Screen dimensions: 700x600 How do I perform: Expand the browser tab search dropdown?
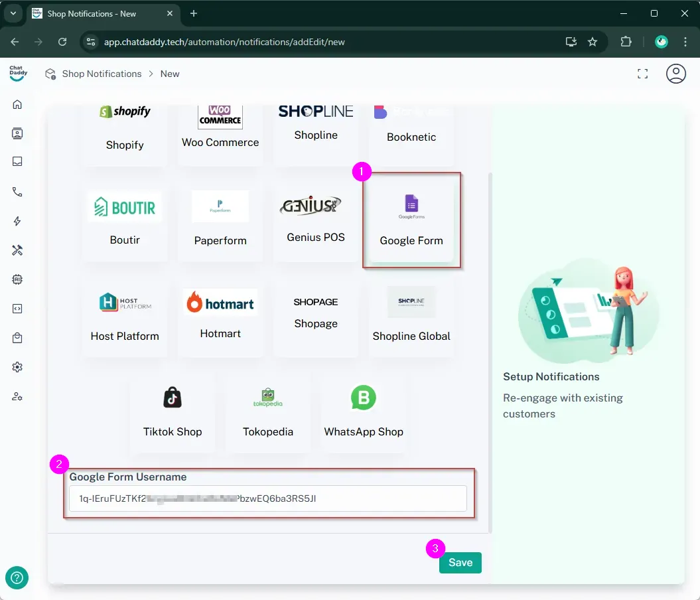13,13
